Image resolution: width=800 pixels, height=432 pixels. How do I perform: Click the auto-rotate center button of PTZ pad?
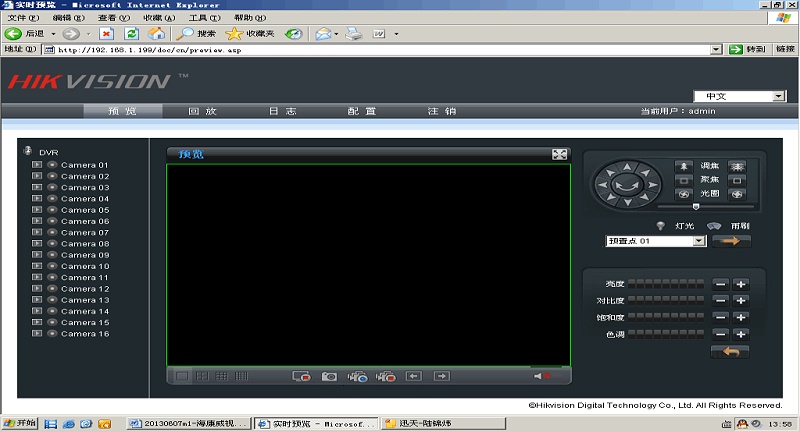(628, 184)
